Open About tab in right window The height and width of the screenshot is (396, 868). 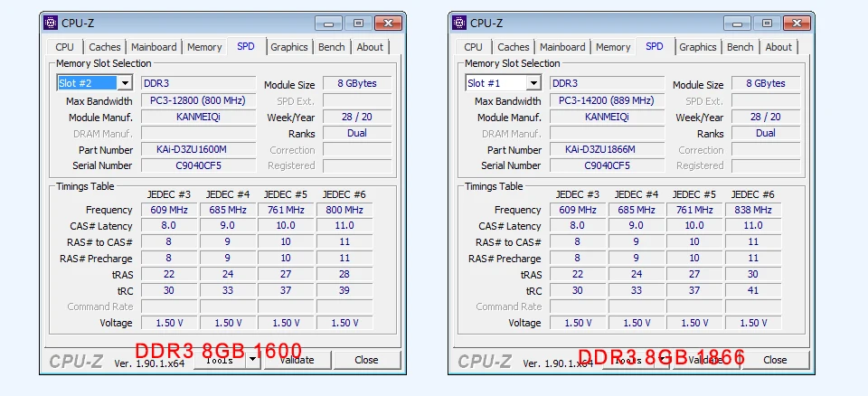pyautogui.click(x=778, y=47)
